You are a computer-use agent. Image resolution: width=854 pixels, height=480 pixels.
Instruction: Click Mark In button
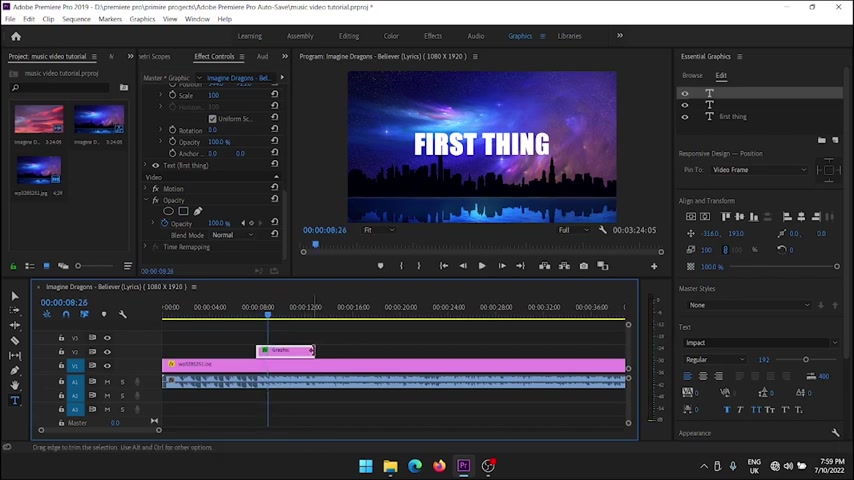tap(401, 266)
